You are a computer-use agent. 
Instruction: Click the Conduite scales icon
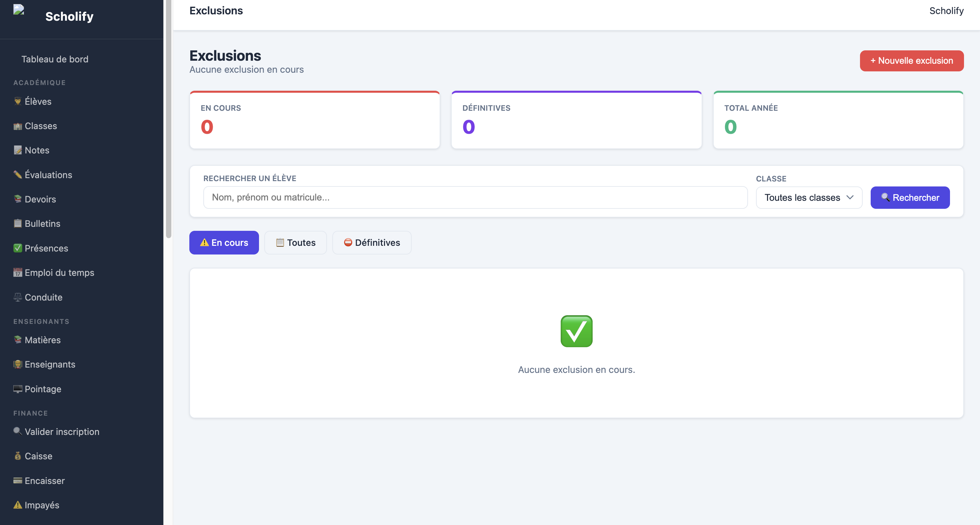(17, 297)
